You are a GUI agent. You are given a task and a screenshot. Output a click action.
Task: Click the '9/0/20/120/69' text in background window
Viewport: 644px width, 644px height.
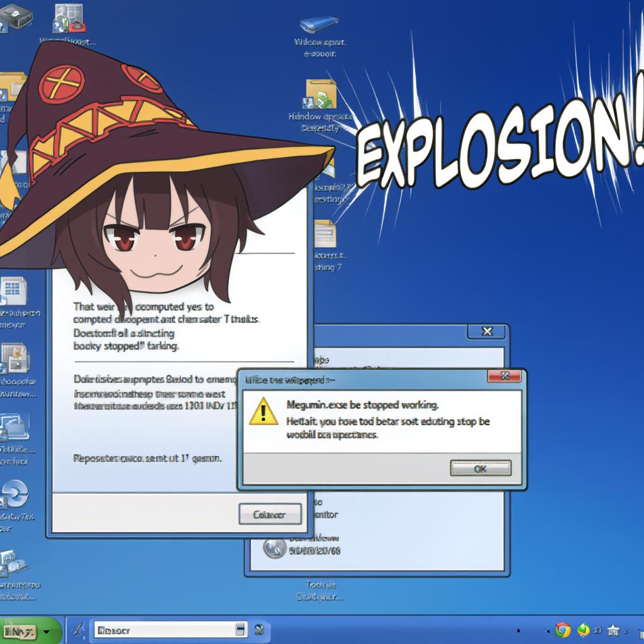[314, 551]
